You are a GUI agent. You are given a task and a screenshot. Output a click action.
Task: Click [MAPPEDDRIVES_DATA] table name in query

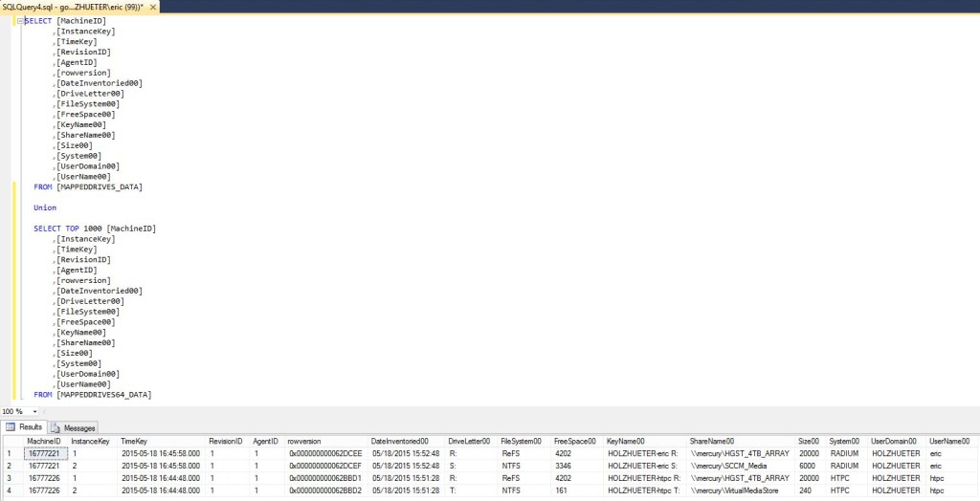coord(99,186)
